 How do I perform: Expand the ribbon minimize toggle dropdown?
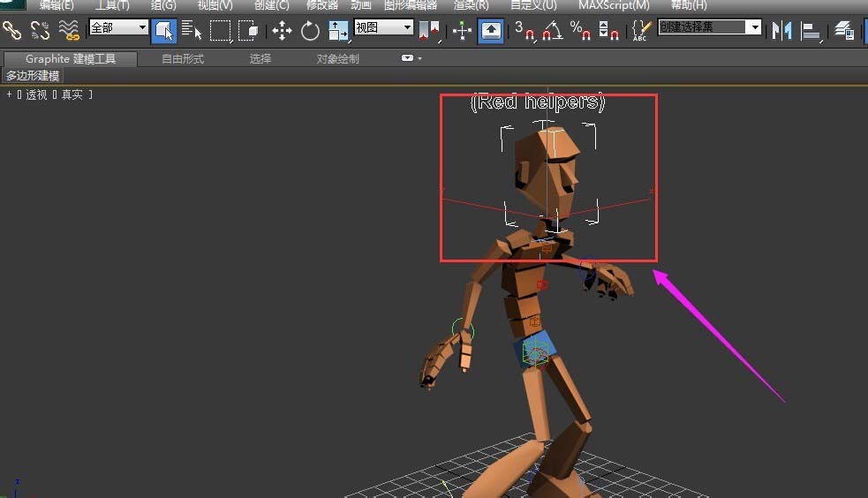click(x=411, y=58)
